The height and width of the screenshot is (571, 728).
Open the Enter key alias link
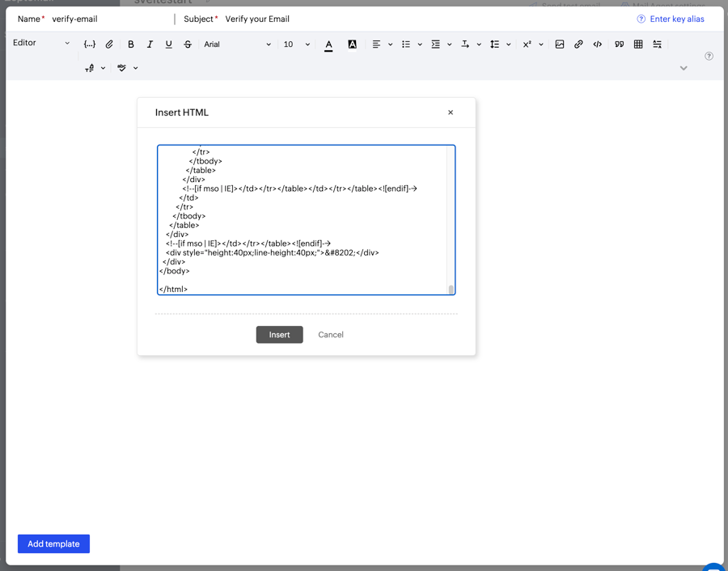click(676, 19)
